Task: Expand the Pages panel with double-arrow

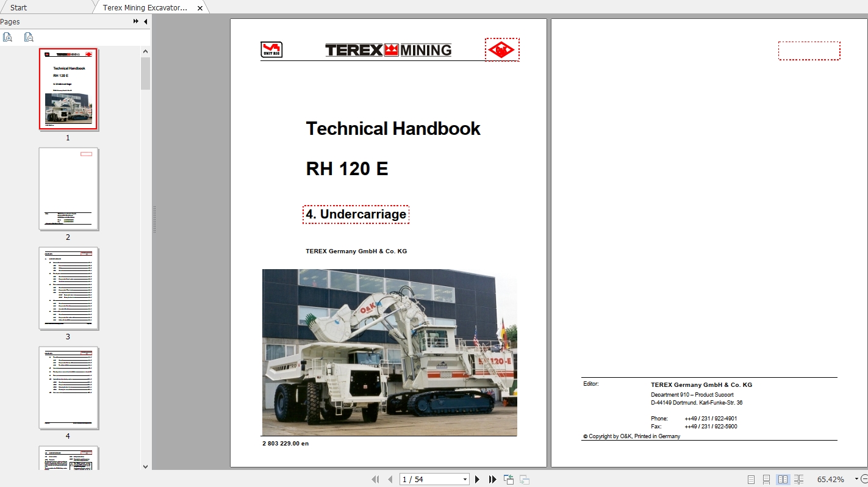Action: coord(135,22)
